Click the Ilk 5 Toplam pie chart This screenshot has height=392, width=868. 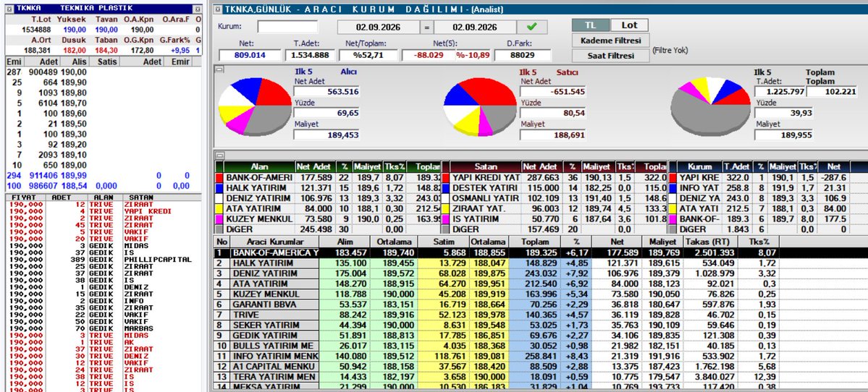click(710, 107)
